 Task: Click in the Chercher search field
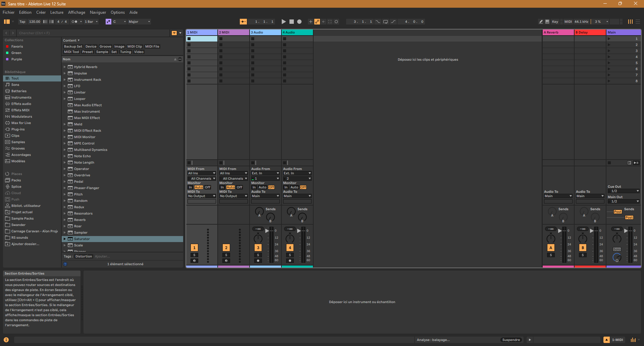pyautogui.click(x=93, y=33)
